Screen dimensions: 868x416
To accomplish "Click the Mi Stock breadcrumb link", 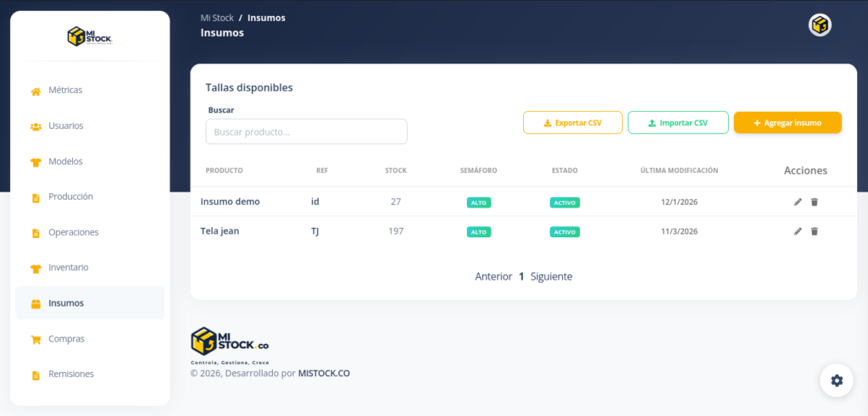I will [x=217, y=18].
